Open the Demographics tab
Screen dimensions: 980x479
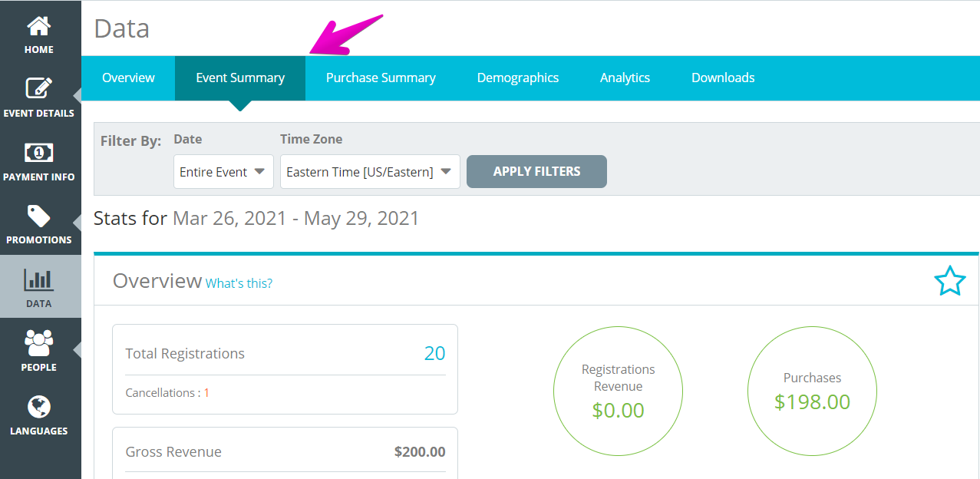click(518, 78)
